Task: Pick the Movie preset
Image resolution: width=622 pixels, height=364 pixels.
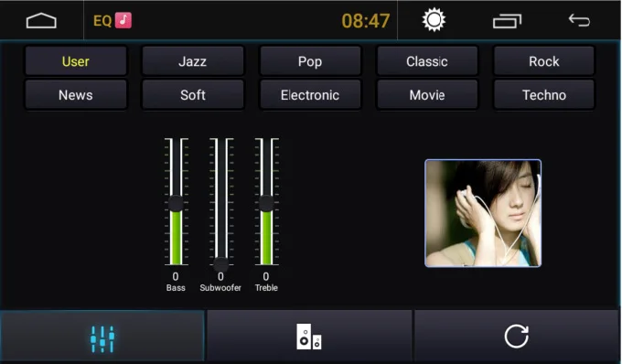Action: coord(427,95)
